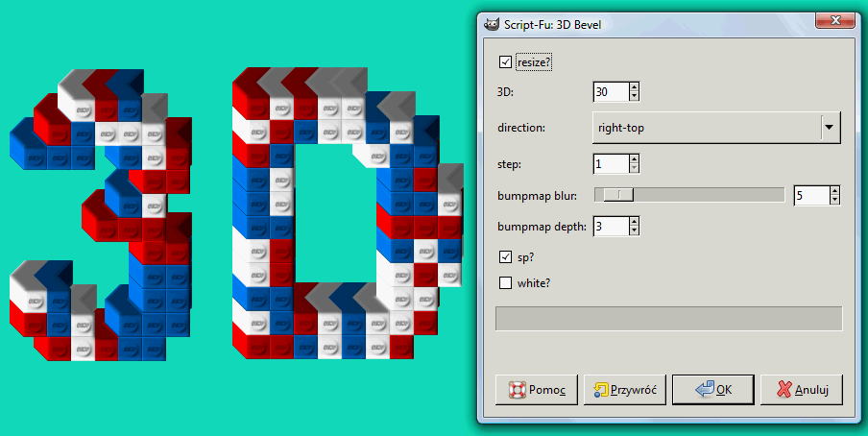Open the direction dropdown showing right-top
Screen dimensions: 868x436
click(716, 128)
